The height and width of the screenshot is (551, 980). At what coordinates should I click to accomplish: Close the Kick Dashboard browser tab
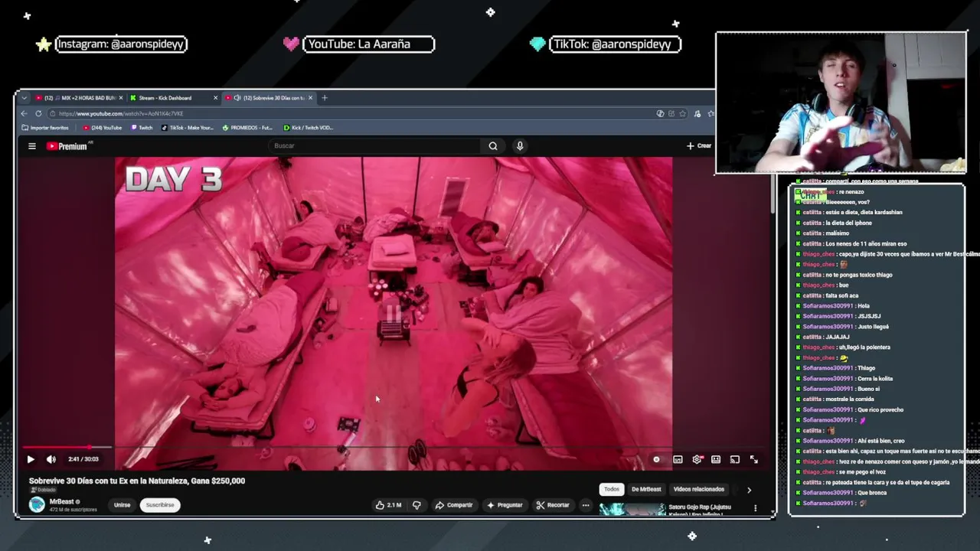coord(215,98)
